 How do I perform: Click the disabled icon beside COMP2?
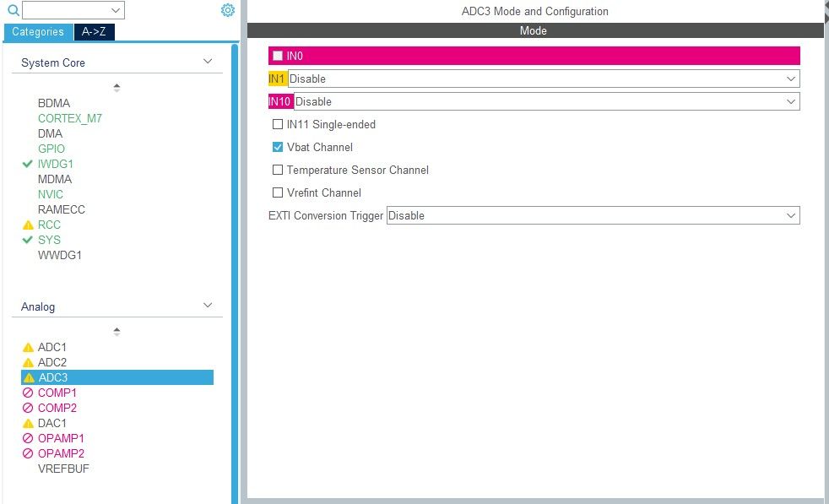click(x=28, y=409)
